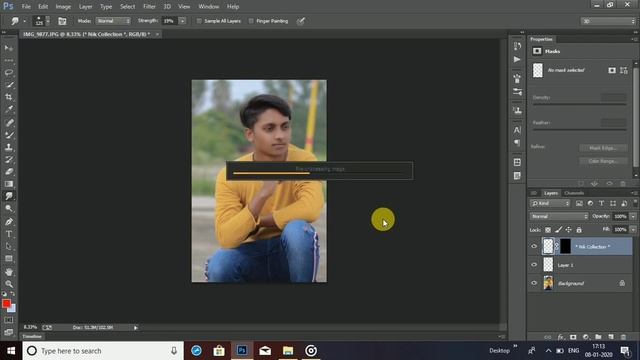Add pixel mask button in Properties
Screen dimensions: 640x360
pyautogui.click(x=611, y=71)
